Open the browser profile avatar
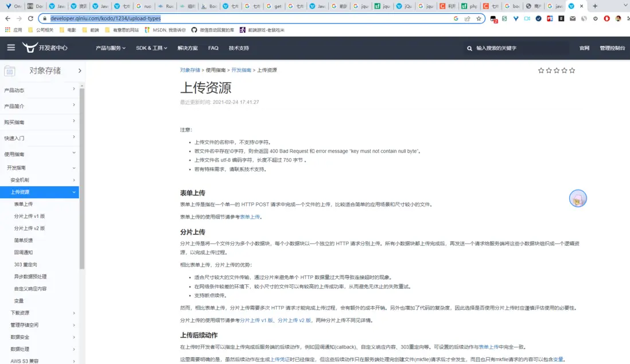Viewport: 630px width, 364px height. [x=618, y=18]
